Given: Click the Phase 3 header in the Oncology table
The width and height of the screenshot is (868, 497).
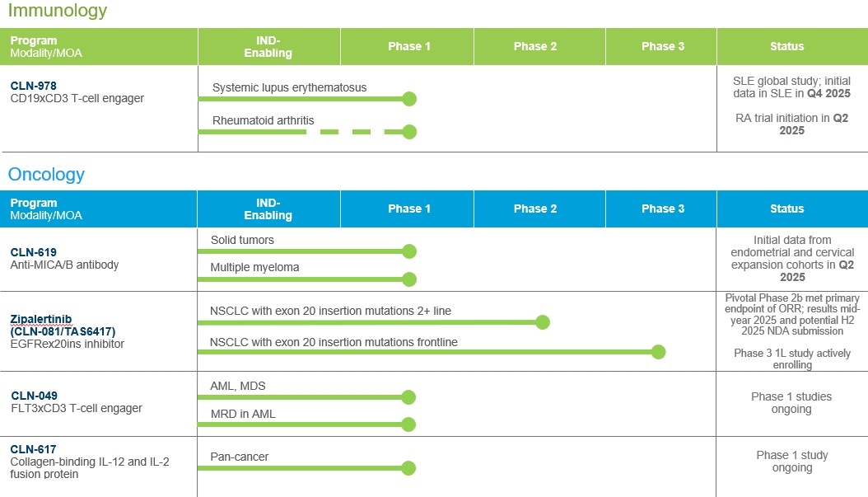Looking at the screenshot, I should [x=663, y=209].
